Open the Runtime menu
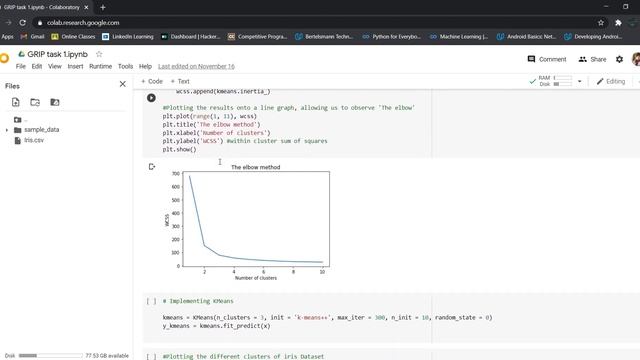This screenshot has height=360, width=640. click(x=100, y=66)
